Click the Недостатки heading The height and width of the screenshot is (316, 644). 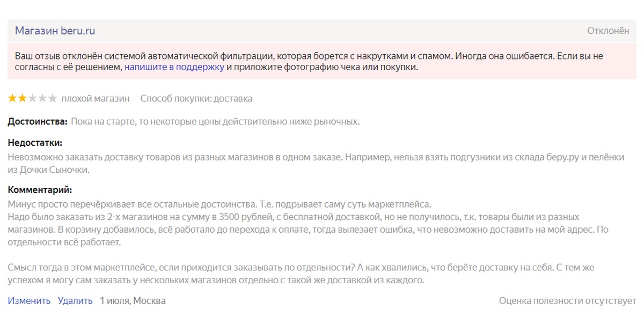coord(35,143)
